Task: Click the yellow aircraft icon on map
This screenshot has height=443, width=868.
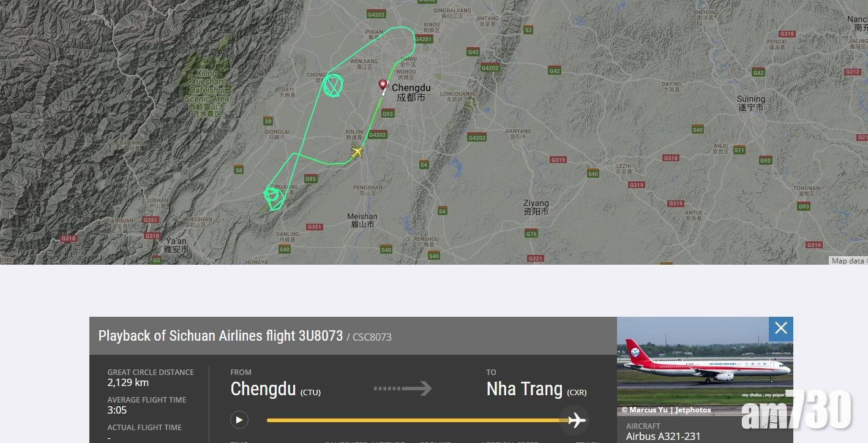Action: [357, 153]
